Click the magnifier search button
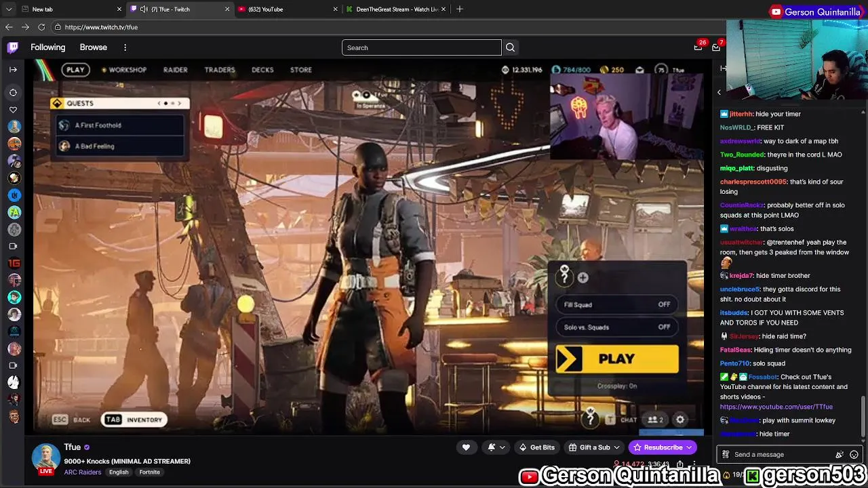This screenshot has width=868, height=488. pos(511,47)
